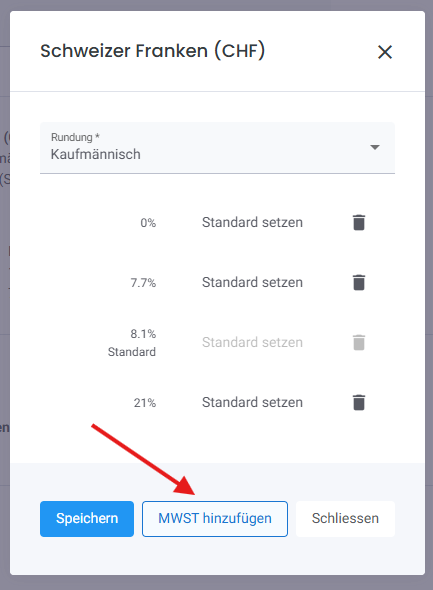Screen dimensions: 433x590
Task: Click the Schweizer Franken (CHF) title
Action: (153, 51)
